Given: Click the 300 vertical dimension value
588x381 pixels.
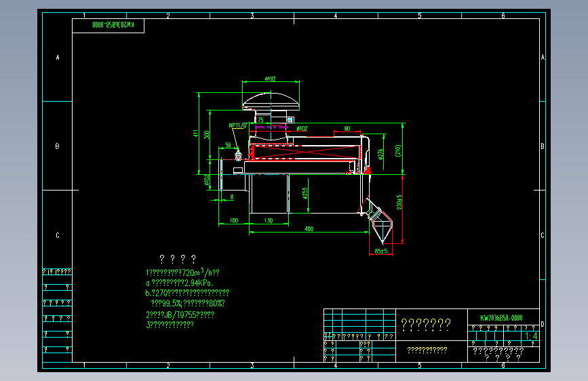Looking at the screenshot, I should click(x=207, y=135).
